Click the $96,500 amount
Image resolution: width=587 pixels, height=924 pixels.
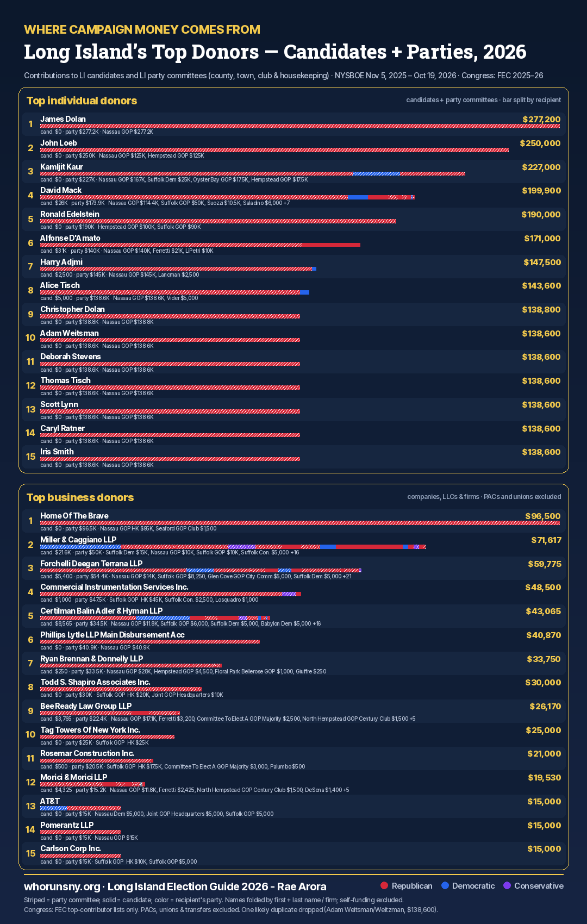[x=543, y=516]
